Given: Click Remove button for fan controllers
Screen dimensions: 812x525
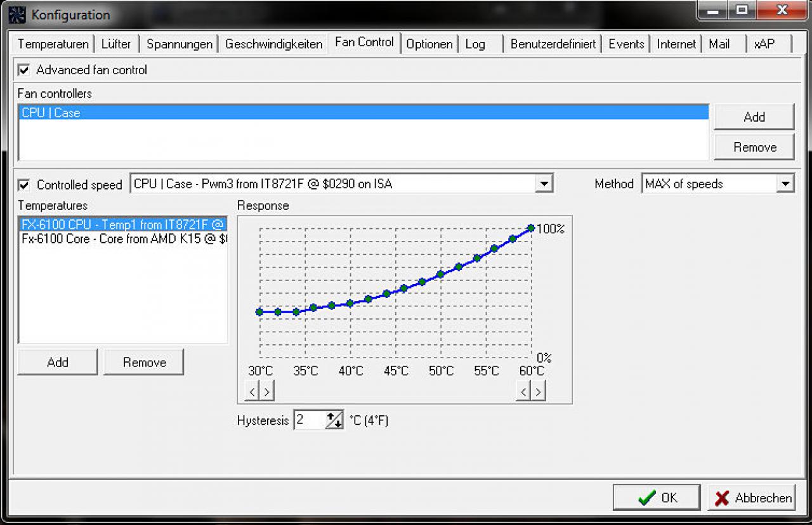Looking at the screenshot, I should 754,147.
